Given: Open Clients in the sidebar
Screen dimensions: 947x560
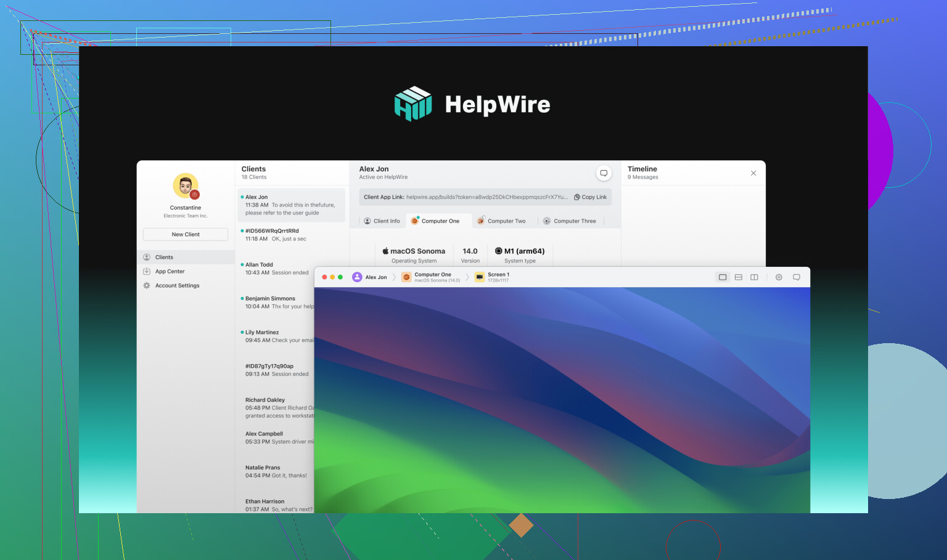Looking at the screenshot, I should pyautogui.click(x=186, y=257).
